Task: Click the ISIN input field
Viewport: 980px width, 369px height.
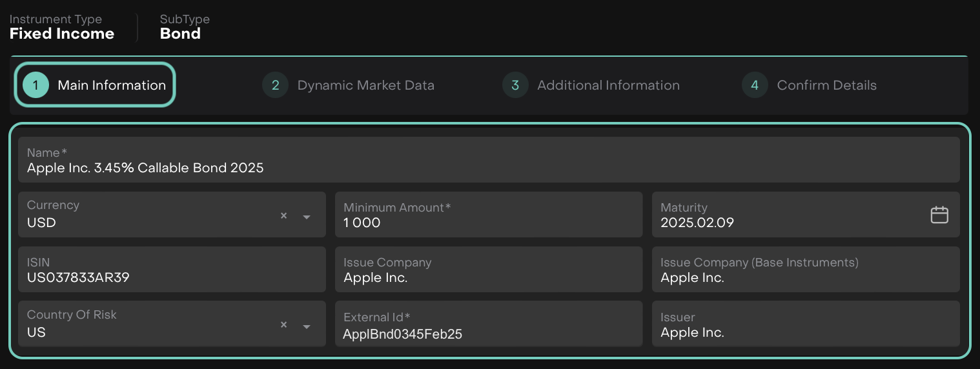Action: 171,277
